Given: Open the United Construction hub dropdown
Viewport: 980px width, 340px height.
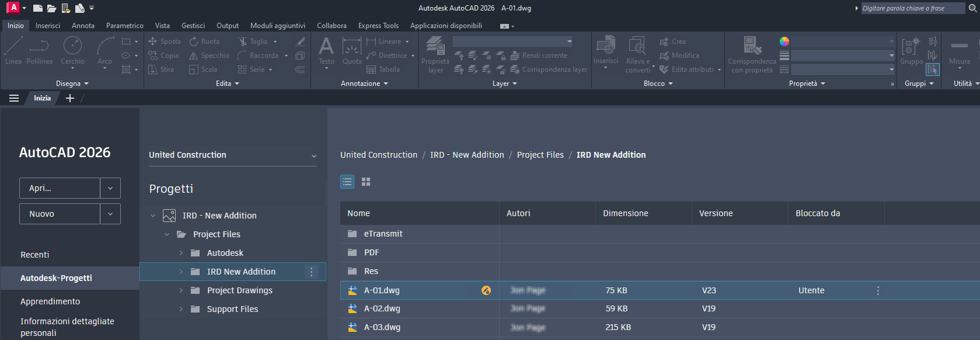Looking at the screenshot, I should (x=232, y=155).
